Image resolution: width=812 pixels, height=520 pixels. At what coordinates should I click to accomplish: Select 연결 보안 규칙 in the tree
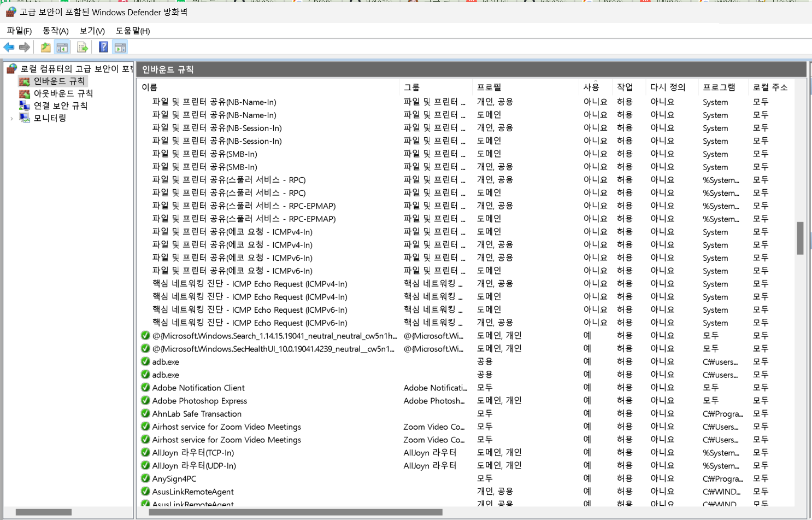click(61, 106)
